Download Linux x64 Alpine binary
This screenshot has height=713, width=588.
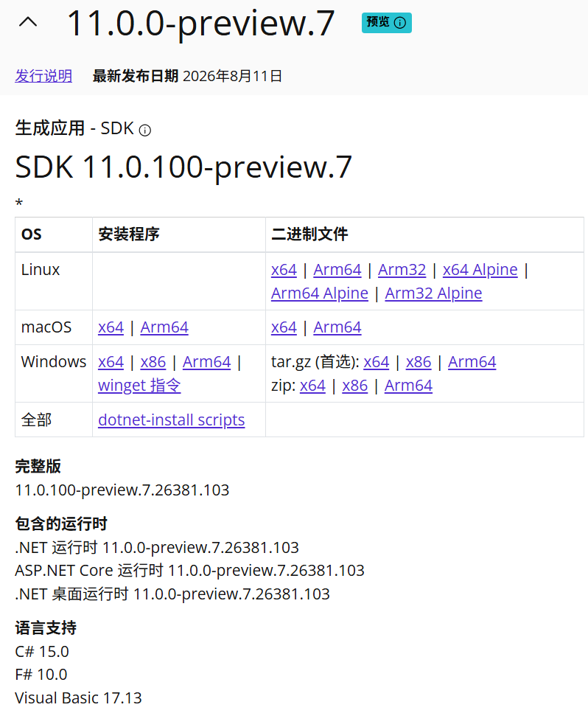(x=480, y=270)
